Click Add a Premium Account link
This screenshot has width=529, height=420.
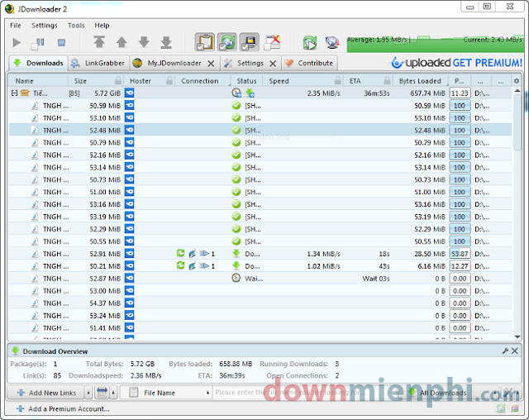coord(63,409)
